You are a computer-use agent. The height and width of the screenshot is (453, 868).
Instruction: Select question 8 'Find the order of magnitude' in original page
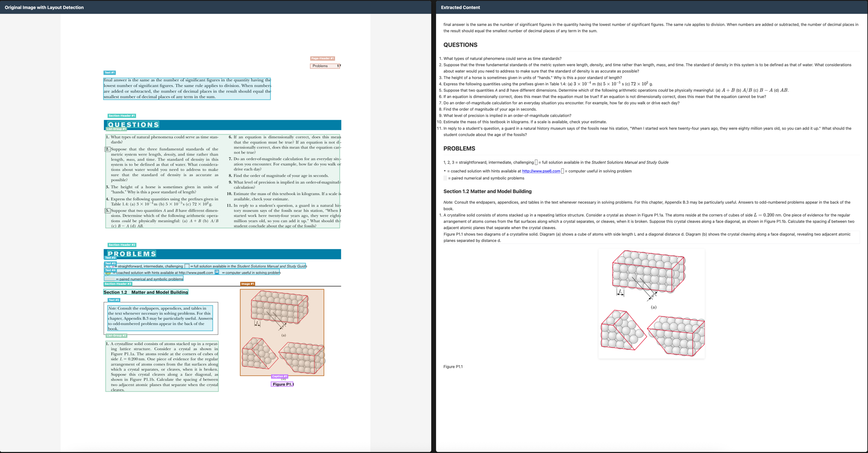click(279, 176)
